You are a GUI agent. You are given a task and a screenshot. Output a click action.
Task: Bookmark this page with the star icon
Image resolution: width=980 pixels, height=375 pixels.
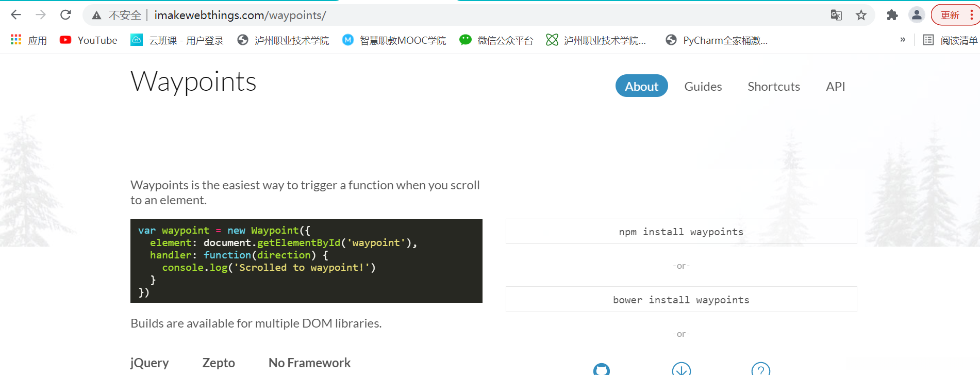coord(861,15)
